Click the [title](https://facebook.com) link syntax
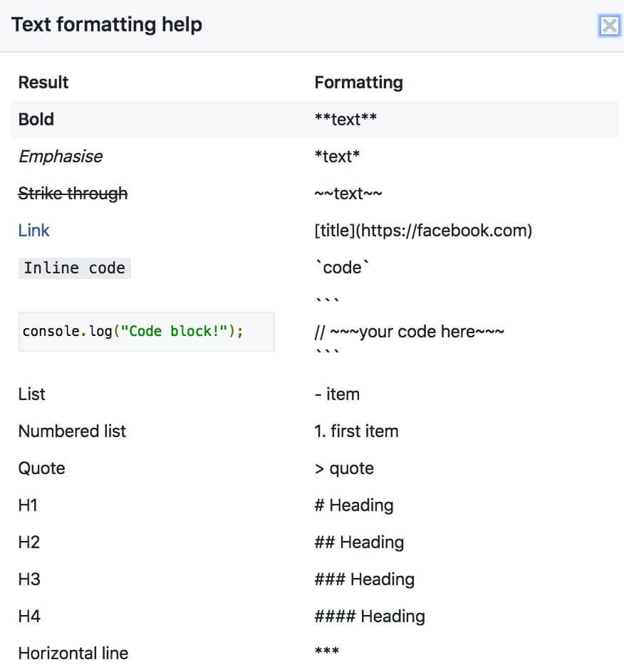Image resolution: width=624 pixels, height=672 pixels. pyautogui.click(x=423, y=231)
